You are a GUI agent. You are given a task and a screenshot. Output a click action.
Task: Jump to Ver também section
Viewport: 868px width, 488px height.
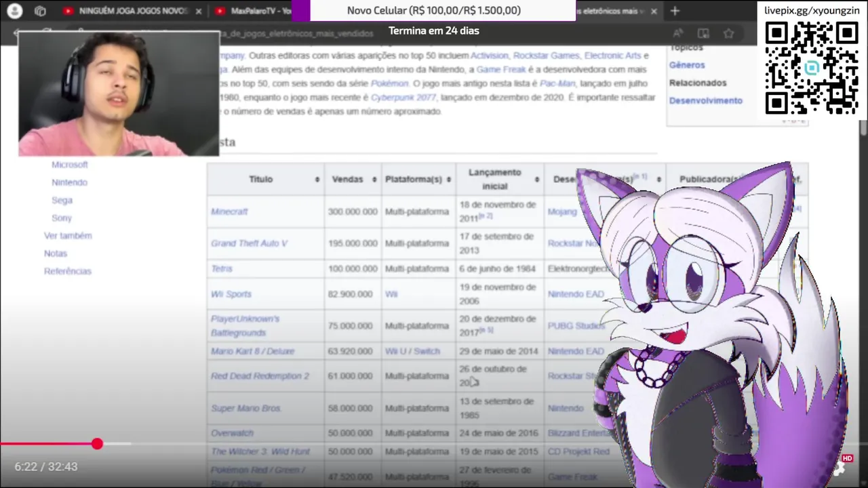point(68,235)
